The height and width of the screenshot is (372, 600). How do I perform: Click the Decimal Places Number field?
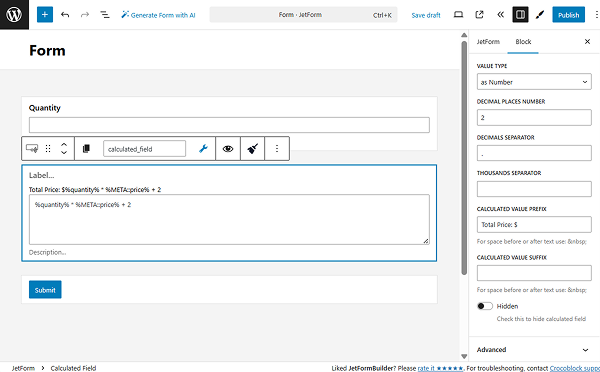pyautogui.click(x=534, y=117)
